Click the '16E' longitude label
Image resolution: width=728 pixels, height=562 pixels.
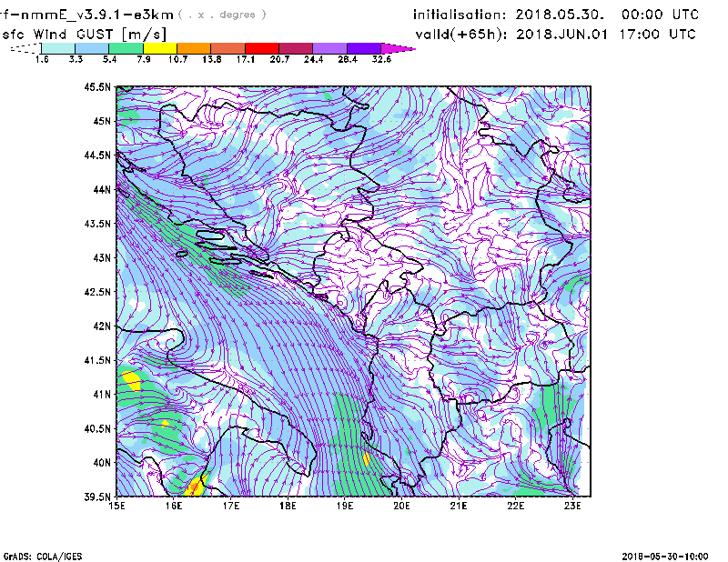(x=173, y=506)
